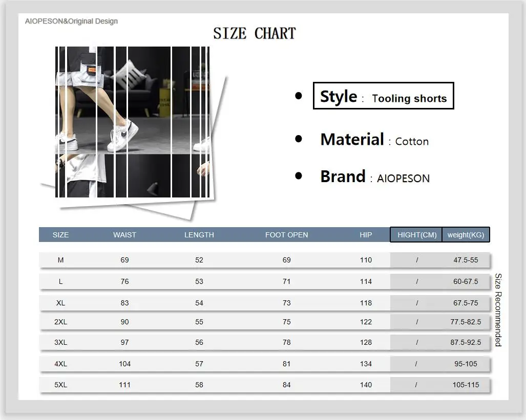Click the HIGHT(CM) column header
This screenshot has width=526, height=420.
pyautogui.click(x=416, y=235)
